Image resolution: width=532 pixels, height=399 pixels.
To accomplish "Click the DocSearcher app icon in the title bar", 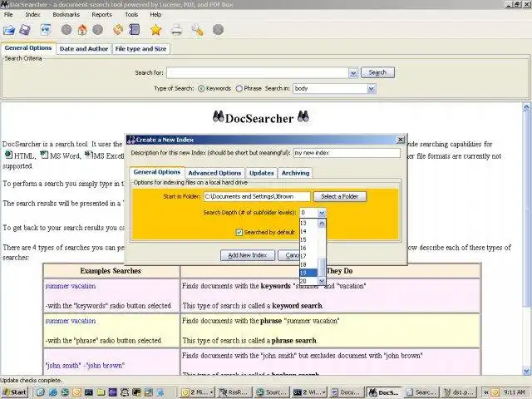I will click(4, 4).
